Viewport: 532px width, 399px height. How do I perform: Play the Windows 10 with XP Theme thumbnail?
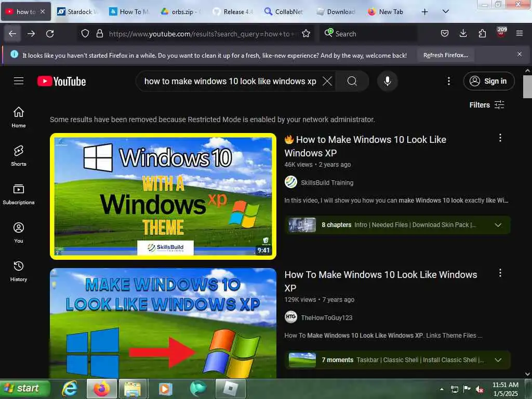click(163, 196)
